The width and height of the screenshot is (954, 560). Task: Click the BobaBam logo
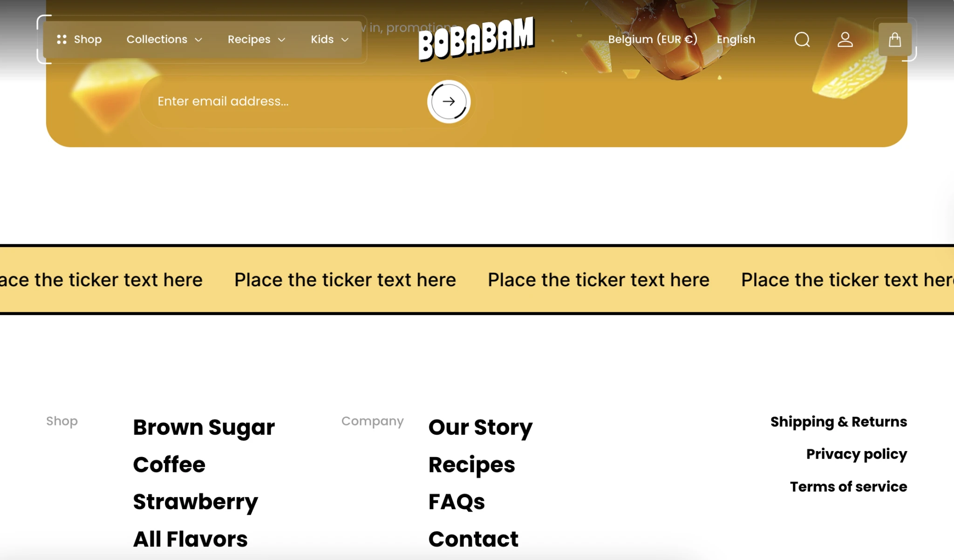[x=477, y=39]
